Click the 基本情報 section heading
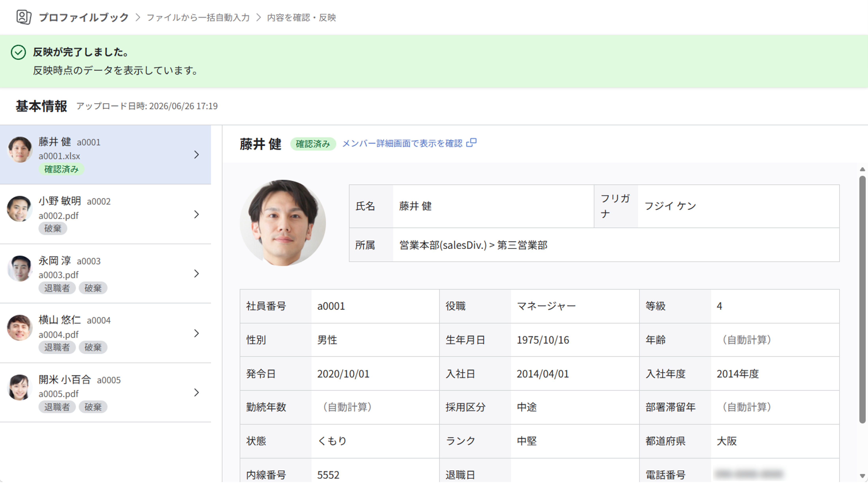Image resolution: width=868 pixels, height=485 pixels. click(41, 106)
